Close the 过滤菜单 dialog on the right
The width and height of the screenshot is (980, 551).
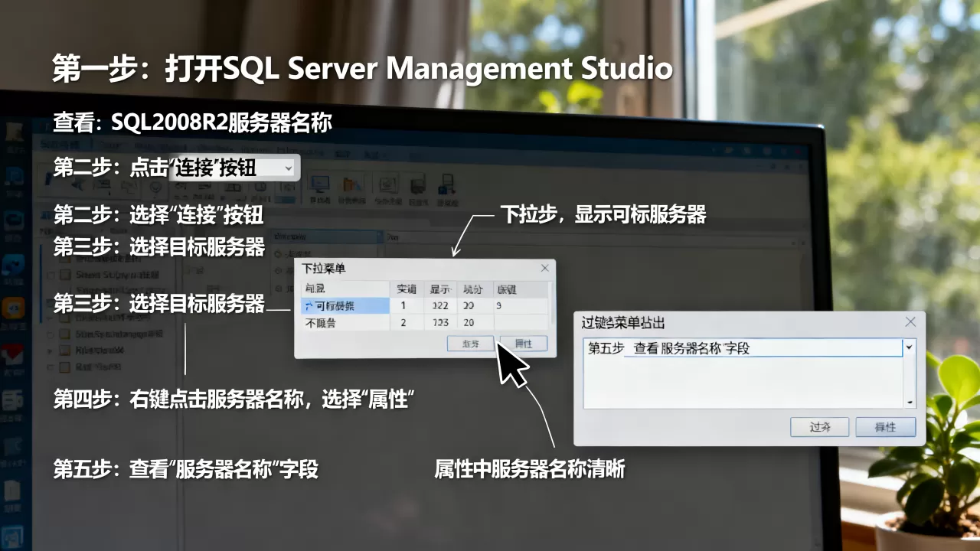point(910,322)
